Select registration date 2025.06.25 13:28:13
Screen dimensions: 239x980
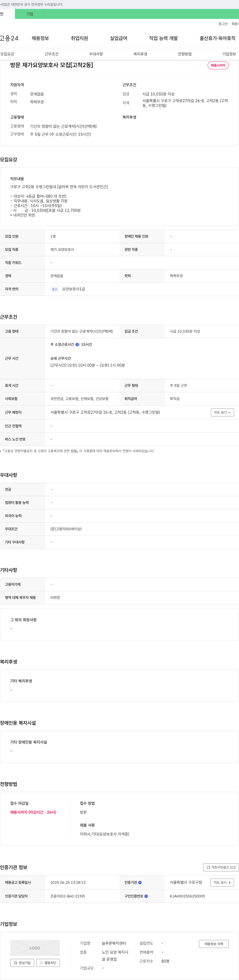tap(68, 883)
